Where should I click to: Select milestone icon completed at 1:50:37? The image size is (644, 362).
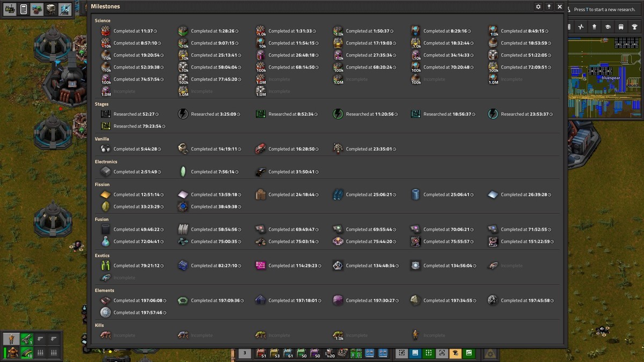tap(338, 31)
